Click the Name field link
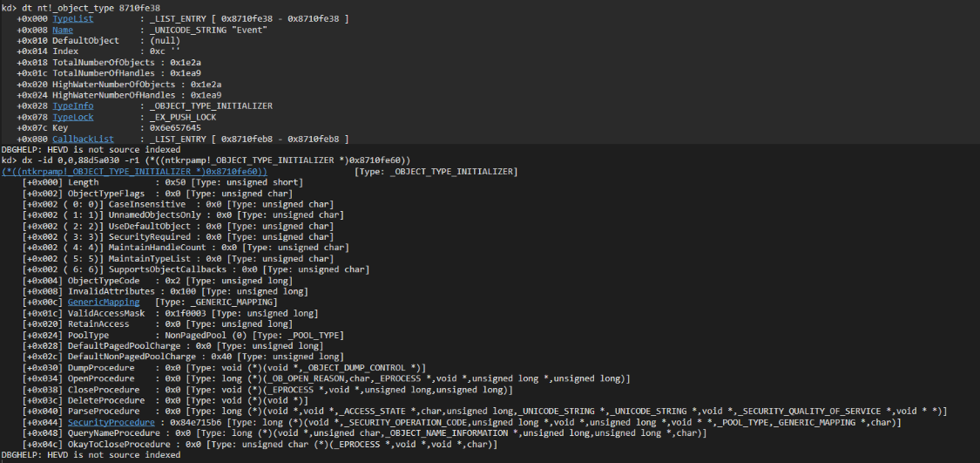Viewport: 980px width, 463px height. pos(63,30)
